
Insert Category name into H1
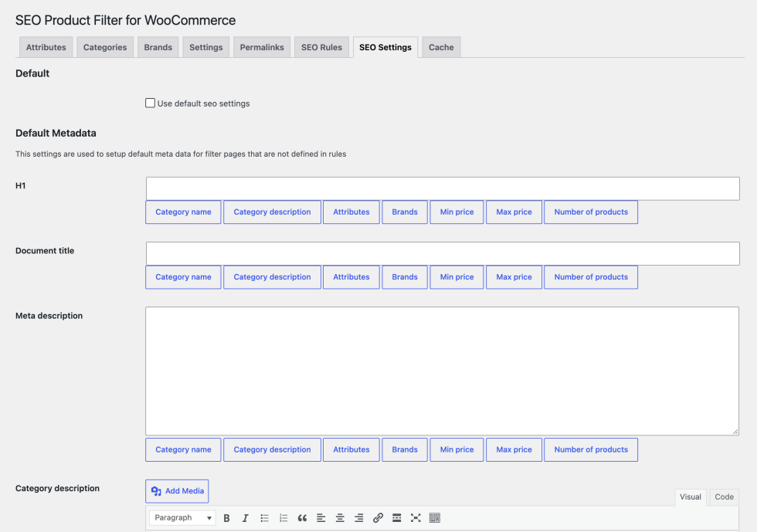tap(184, 212)
